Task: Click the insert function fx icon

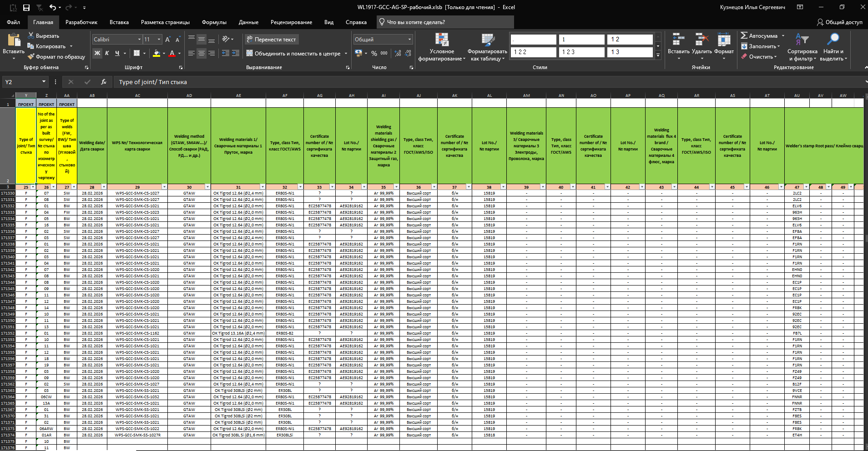Action: [x=104, y=82]
